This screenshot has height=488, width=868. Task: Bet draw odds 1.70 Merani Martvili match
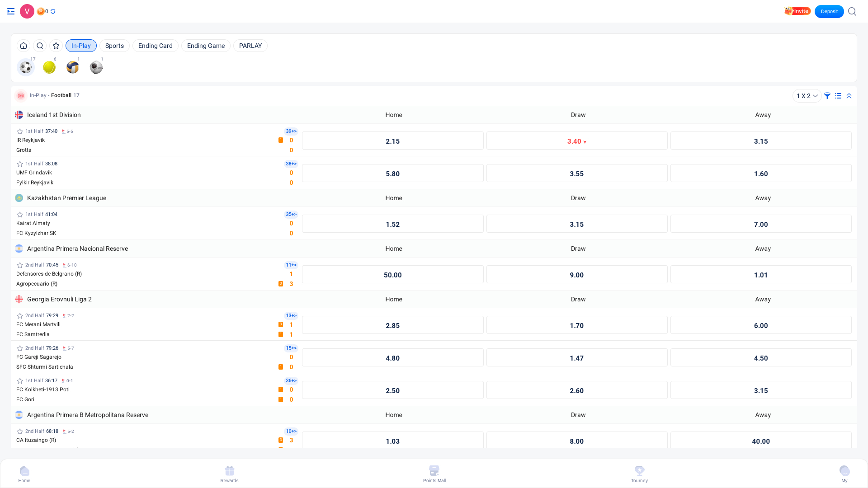pyautogui.click(x=577, y=325)
